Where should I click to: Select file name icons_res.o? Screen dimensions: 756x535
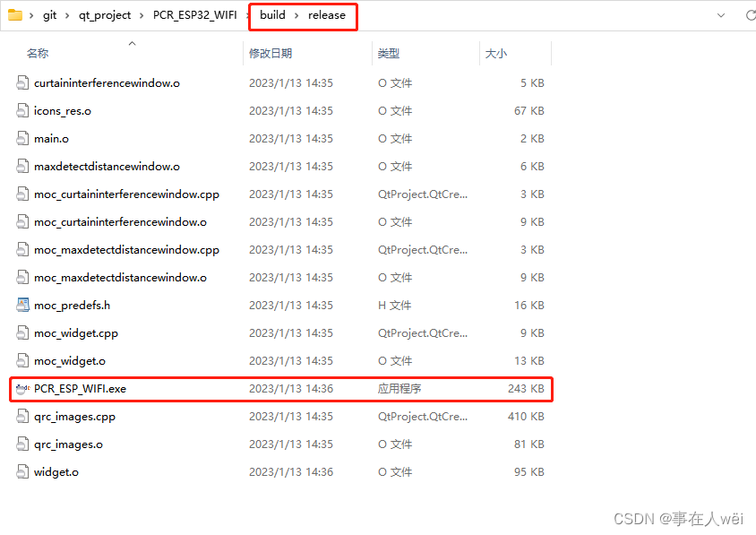[x=62, y=111]
